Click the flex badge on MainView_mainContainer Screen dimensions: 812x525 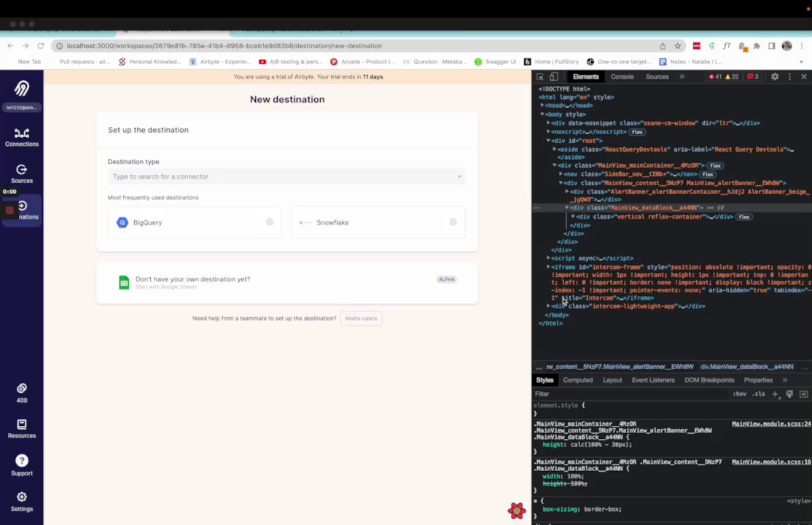[x=715, y=166]
